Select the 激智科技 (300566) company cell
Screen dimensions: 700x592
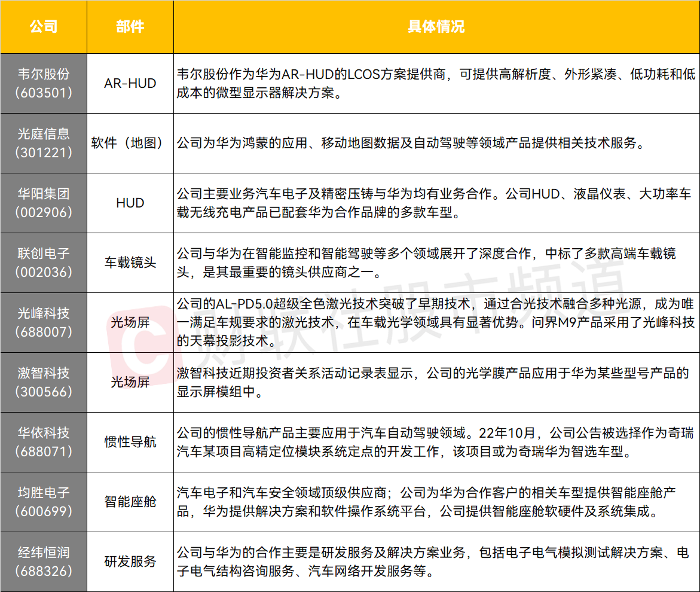pyautogui.click(x=44, y=383)
